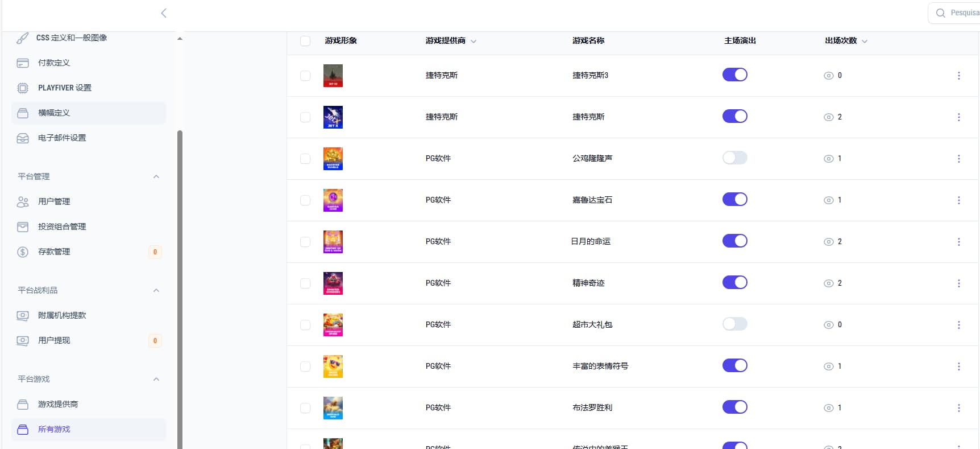Collapse the 平台游戏 section chevron

click(x=156, y=380)
